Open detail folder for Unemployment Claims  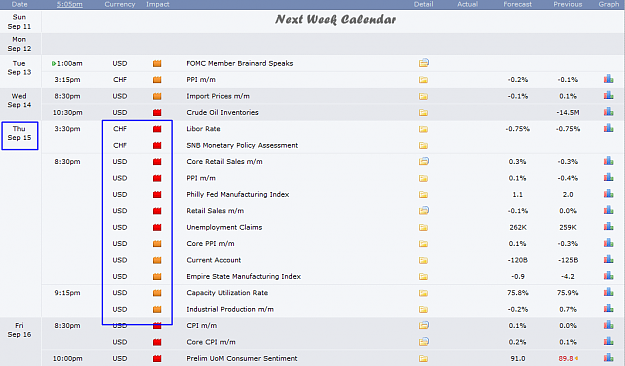tap(423, 227)
